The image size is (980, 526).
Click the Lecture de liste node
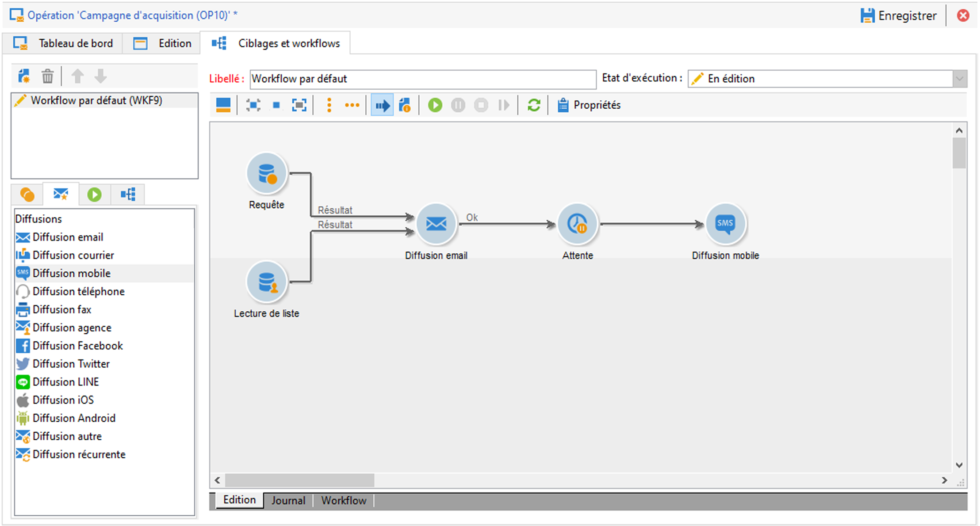267,282
